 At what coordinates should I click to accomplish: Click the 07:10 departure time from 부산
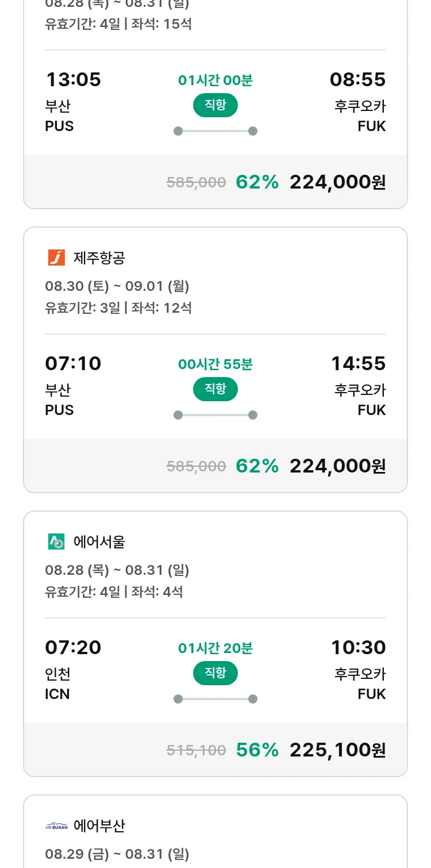73,363
